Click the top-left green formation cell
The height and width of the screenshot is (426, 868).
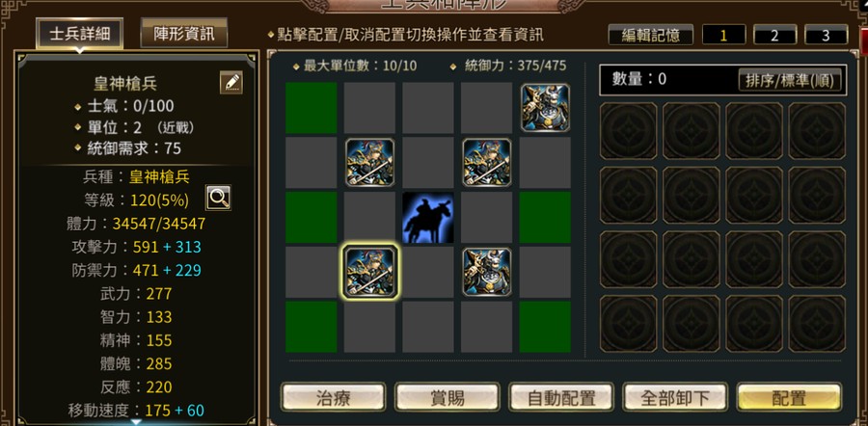click(x=312, y=108)
